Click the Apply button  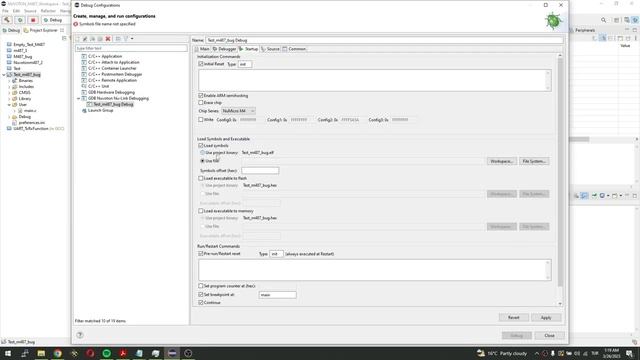[x=546, y=318]
